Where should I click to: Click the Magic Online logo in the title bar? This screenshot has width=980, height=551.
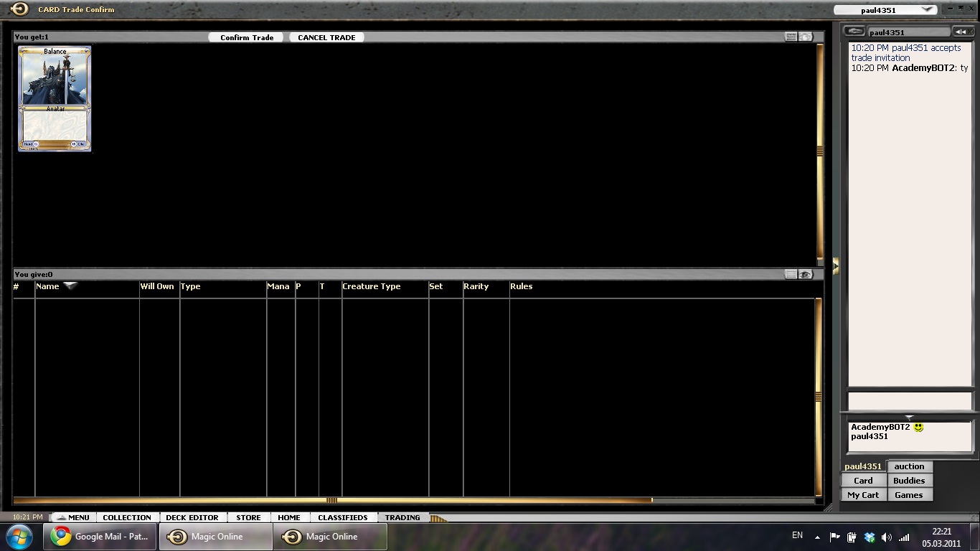point(19,9)
